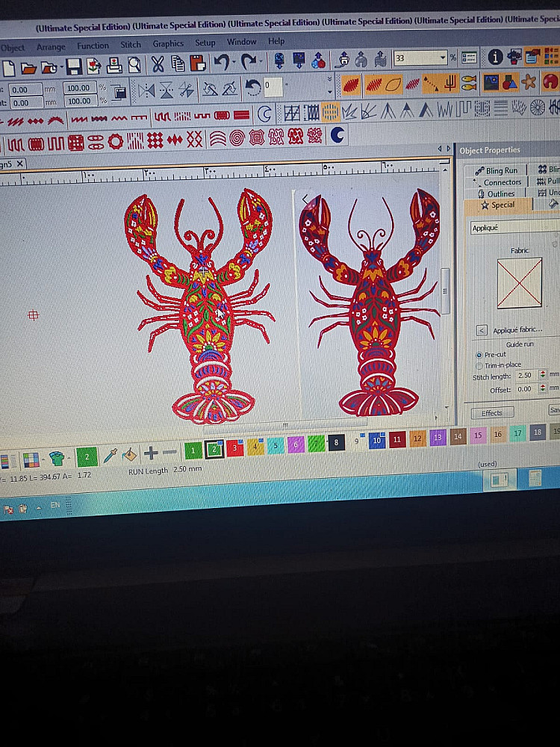Viewport: 560px width, 747px height.
Task: Paste from clipboard with the paste icon
Action: click(198, 63)
